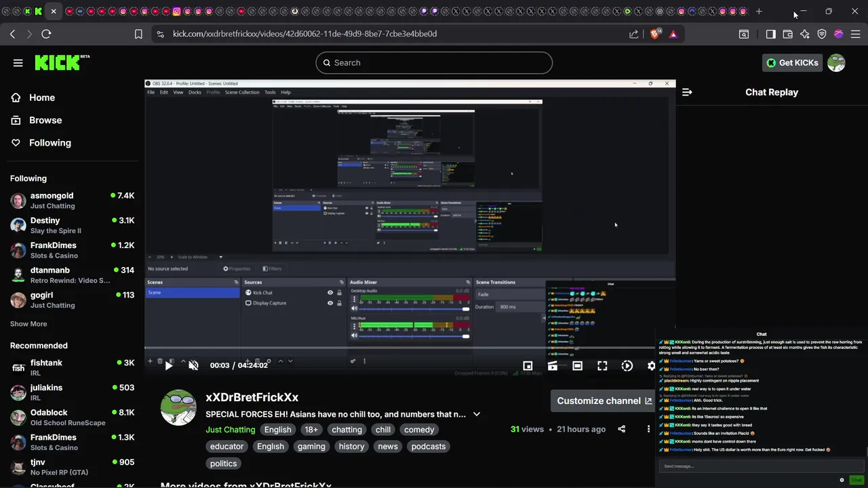This screenshot has height=488, width=868.
Task: Toggle theater mode in player
Action: [x=577, y=366]
